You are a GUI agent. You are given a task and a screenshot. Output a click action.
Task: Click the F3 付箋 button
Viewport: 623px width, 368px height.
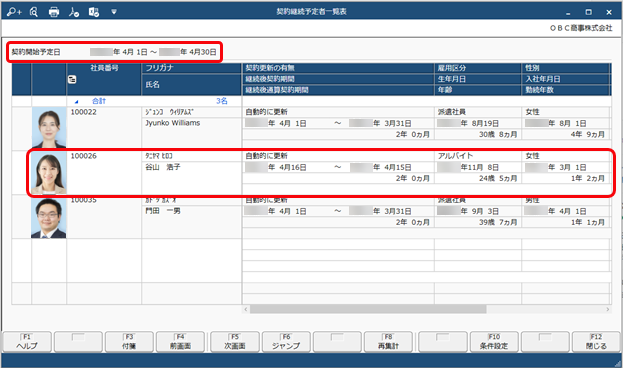click(129, 342)
